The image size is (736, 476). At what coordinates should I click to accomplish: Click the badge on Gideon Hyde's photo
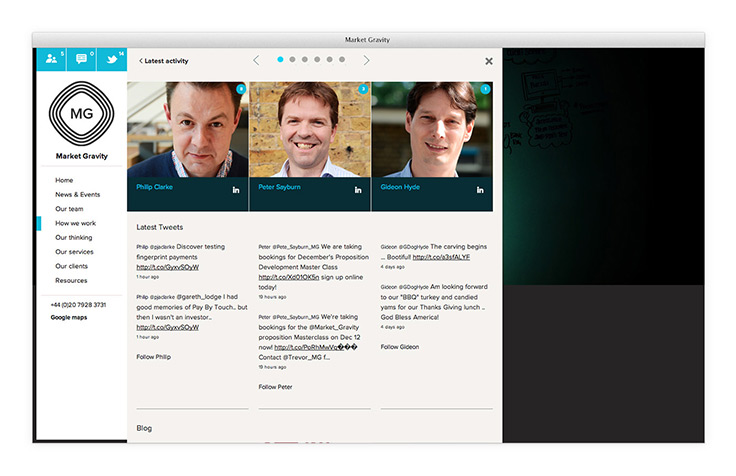click(x=485, y=89)
